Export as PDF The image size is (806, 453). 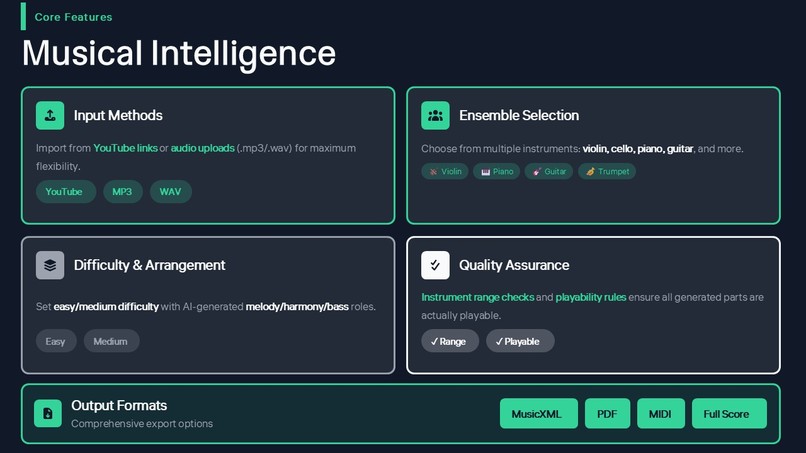pyautogui.click(x=608, y=413)
